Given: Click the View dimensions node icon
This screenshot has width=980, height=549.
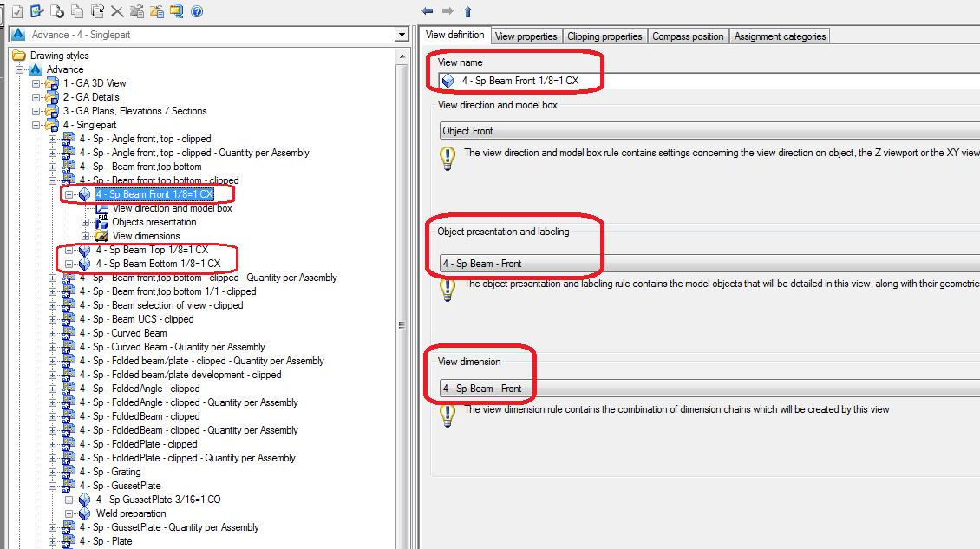Looking at the screenshot, I should click(101, 236).
